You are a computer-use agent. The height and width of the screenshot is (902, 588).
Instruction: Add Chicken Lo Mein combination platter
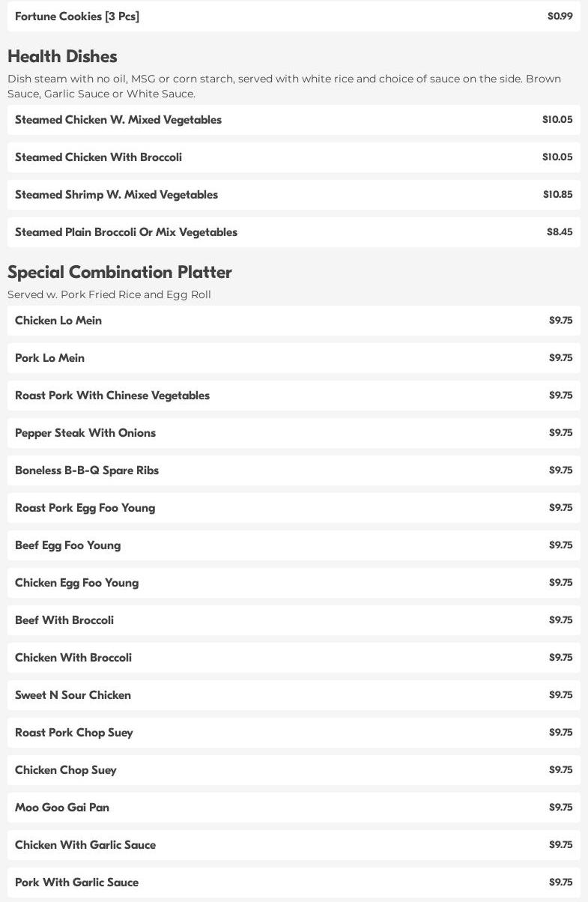pyautogui.click(x=58, y=321)
